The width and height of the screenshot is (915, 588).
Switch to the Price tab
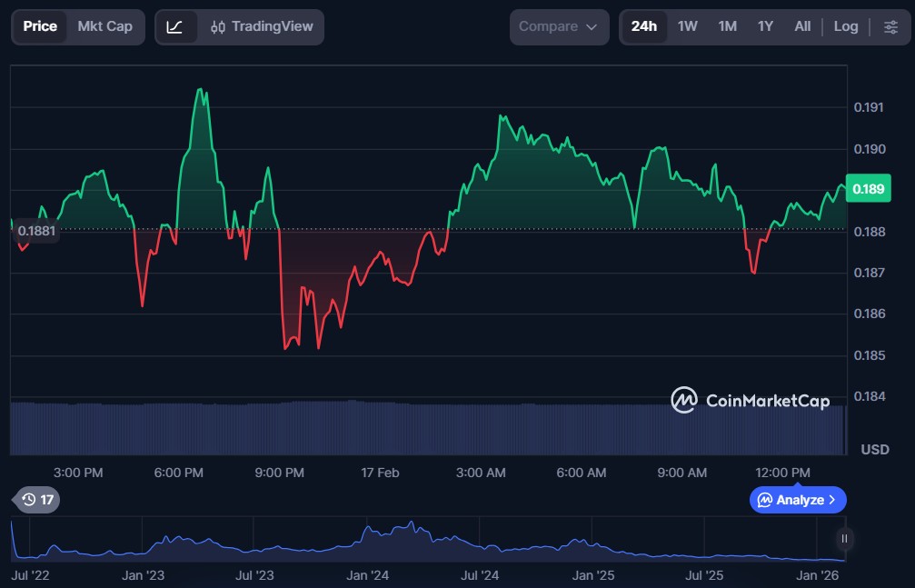coord(40,26)
